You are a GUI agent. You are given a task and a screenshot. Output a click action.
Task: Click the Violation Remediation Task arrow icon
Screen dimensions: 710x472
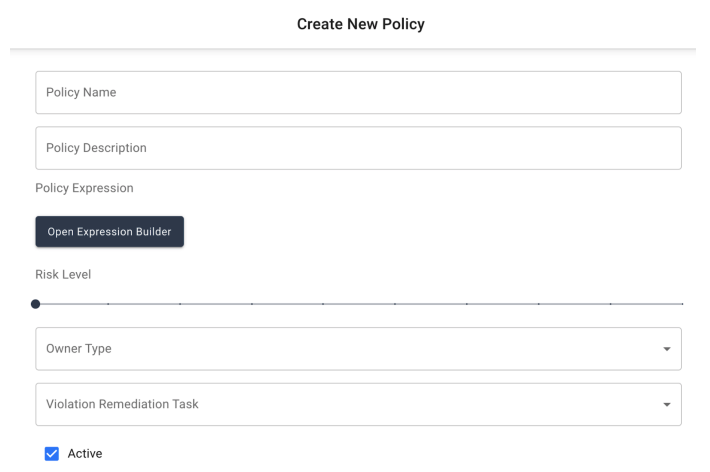click(x=667, y=405)
